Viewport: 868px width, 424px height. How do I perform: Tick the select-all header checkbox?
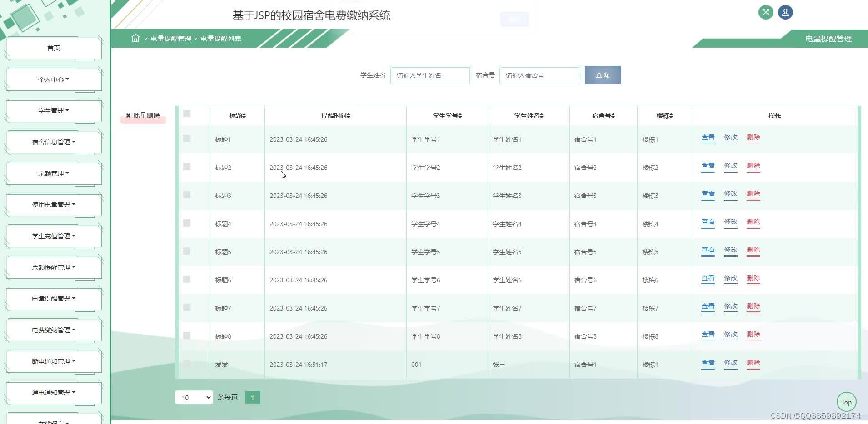(x=187, y=113)
